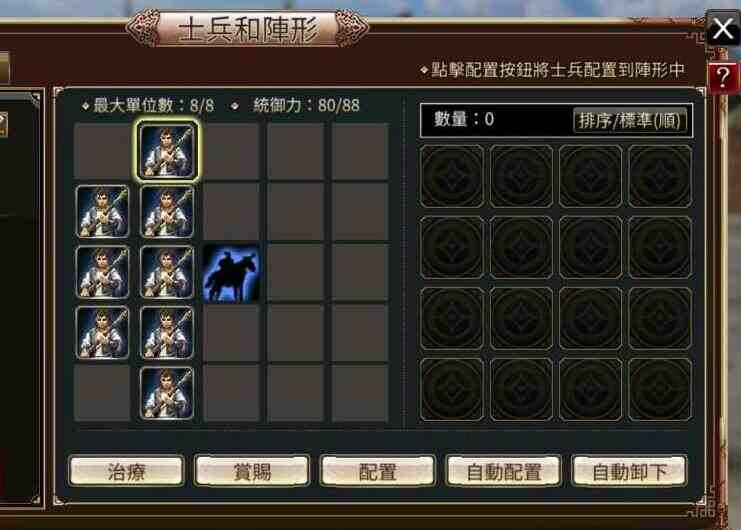The height and width of the screenshot is (530, 741).
Task: Click the empty bottom-right formation grid cell
Action: pyautogui.click(x=360, y=393)
